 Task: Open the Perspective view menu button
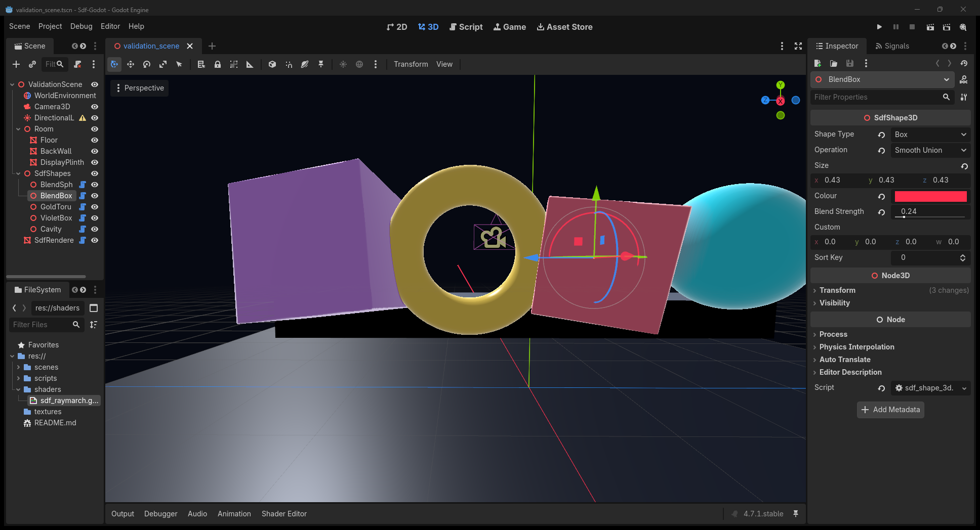(140, 88)
